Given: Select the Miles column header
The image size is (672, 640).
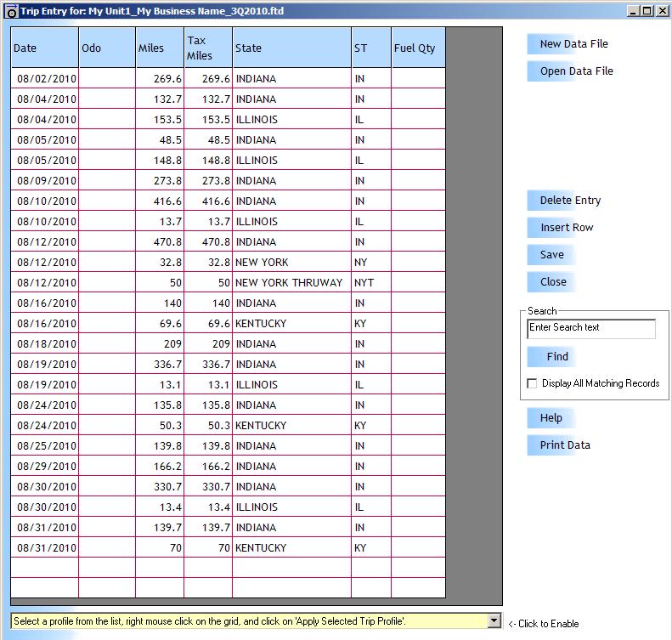Looking at the screenshot, I should pos(160,48).
